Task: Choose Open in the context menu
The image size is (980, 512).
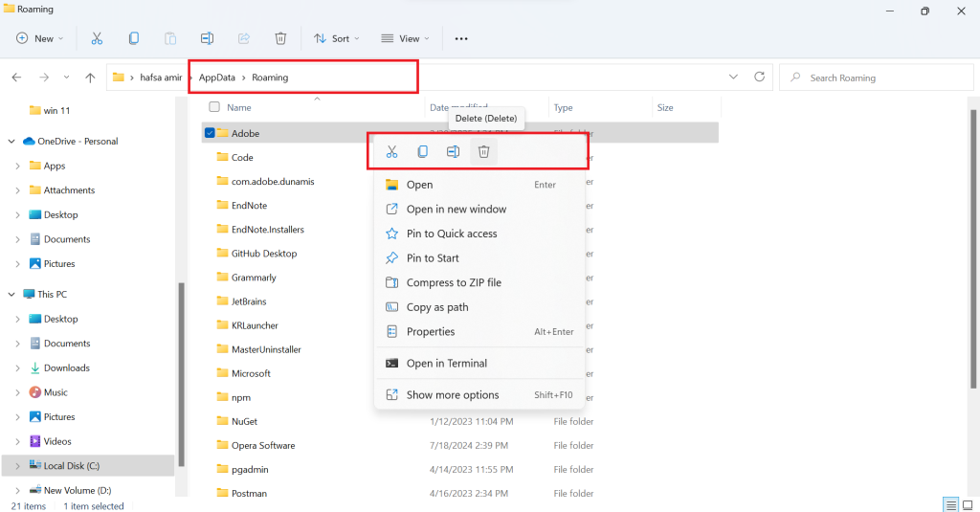Action: (479, 185)
